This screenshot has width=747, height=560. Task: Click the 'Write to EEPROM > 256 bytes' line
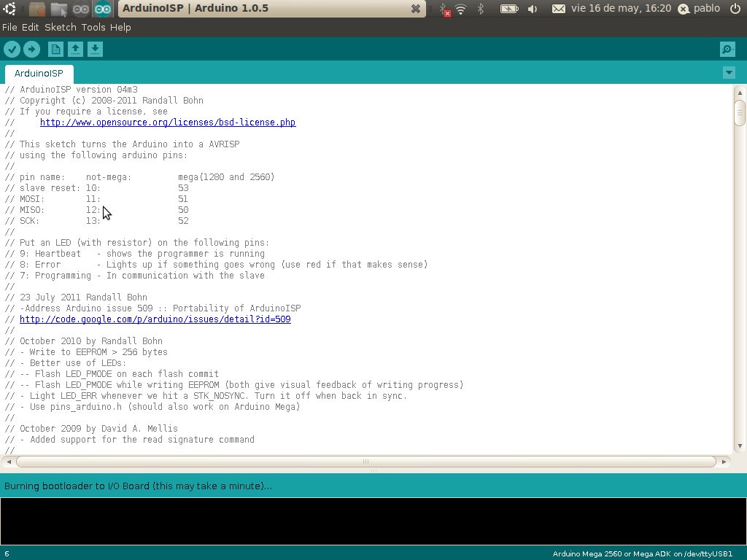tap(86, 352)
